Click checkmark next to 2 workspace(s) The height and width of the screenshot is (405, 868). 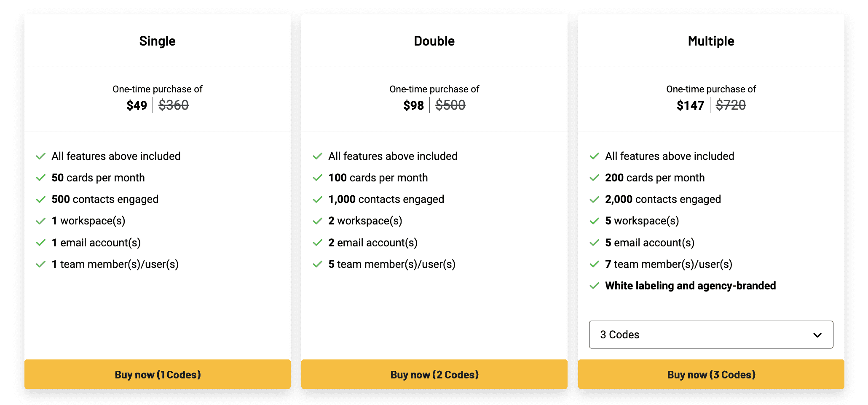point(318,221)
